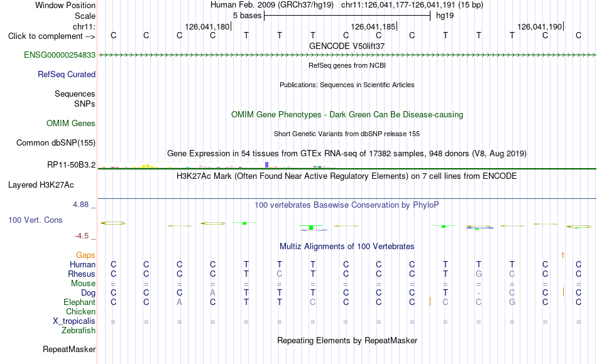Click 'Multiz Alignments of 100 Vertebrates' title

(347, 246)
